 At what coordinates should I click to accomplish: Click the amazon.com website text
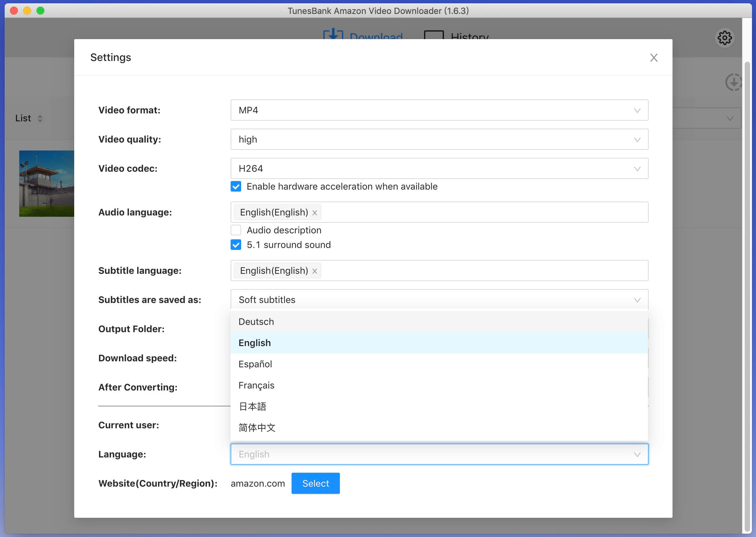pos(258,484)
